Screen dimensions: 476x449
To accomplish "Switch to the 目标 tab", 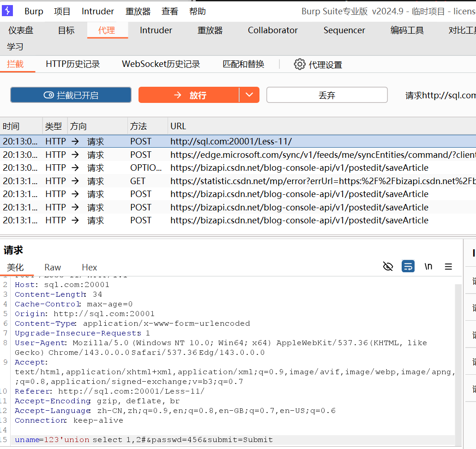I will pyautogui.click(x=66, y=30).
